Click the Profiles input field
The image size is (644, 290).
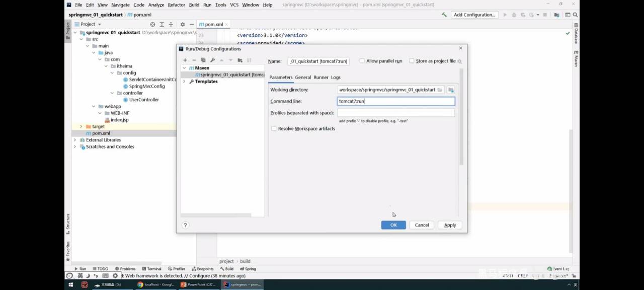(396, 113)
